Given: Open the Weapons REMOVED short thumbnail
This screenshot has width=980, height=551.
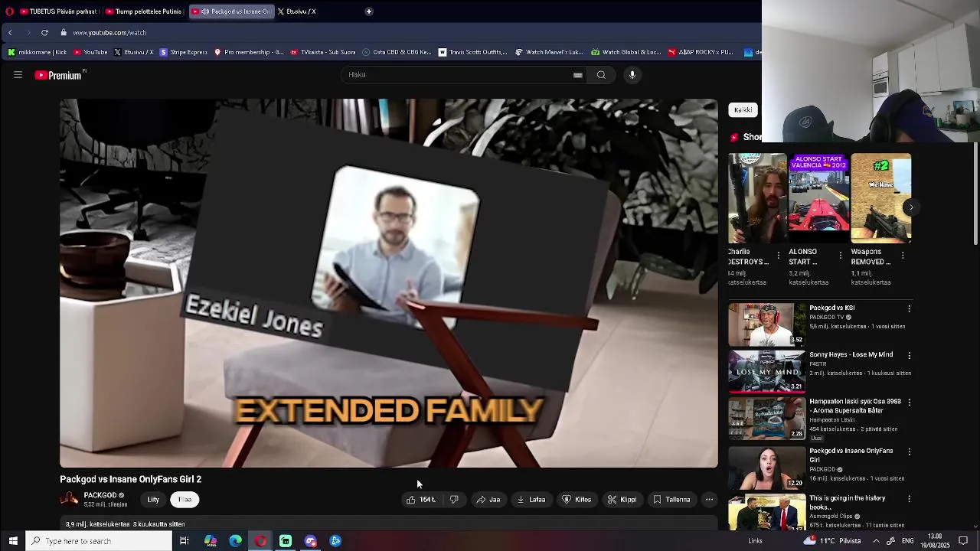Looking at the screenshot, I should [x=880, y=198].
